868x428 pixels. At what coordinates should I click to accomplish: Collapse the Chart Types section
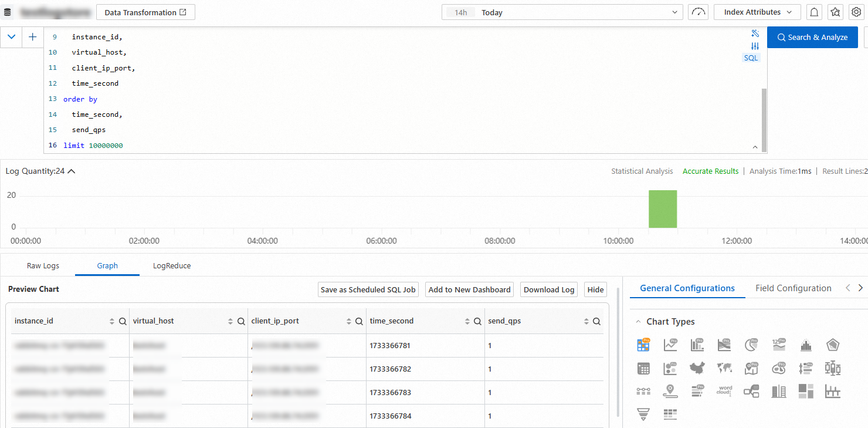638,322
